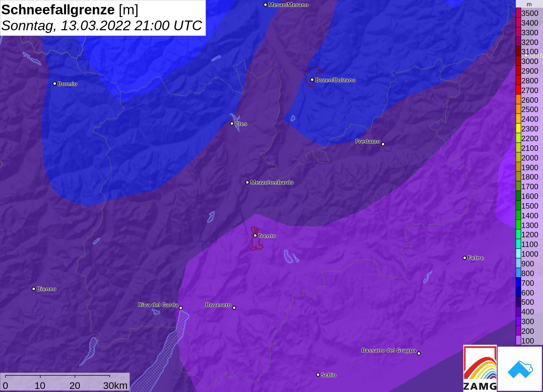Select the Trento city marker dot
This screenshot has height=392, width=543.
[x=255, y=235]
